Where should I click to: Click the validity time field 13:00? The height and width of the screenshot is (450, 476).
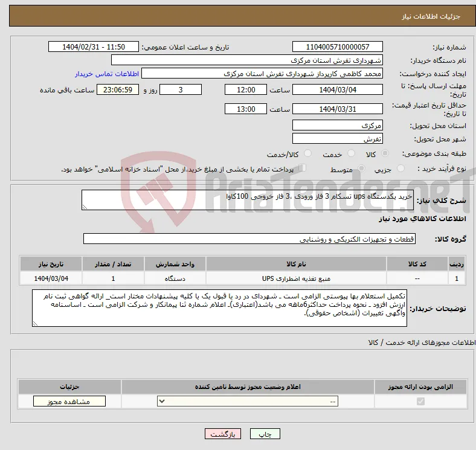click(x=246, y=109)
